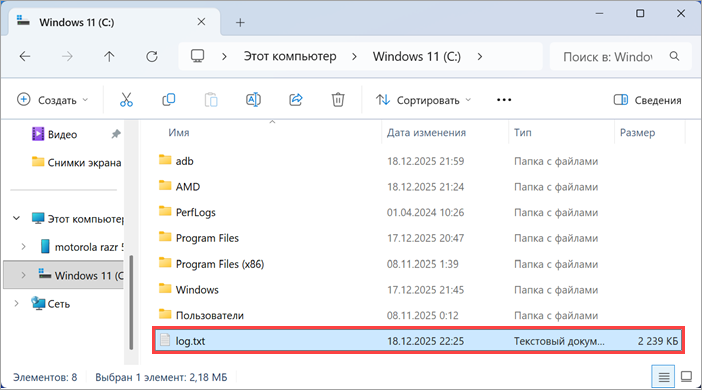Expand chevron after monitor icon in address bar
702x390 pixels.
(x=224, y=56)
